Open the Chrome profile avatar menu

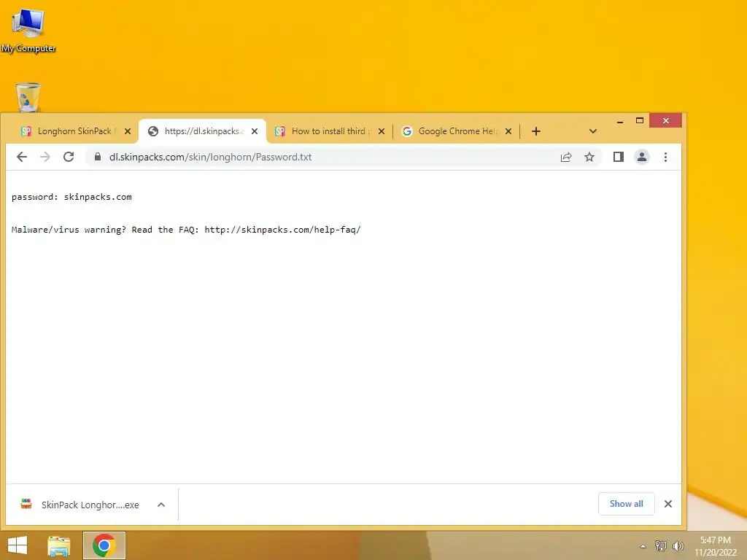(x=642, y=157)
